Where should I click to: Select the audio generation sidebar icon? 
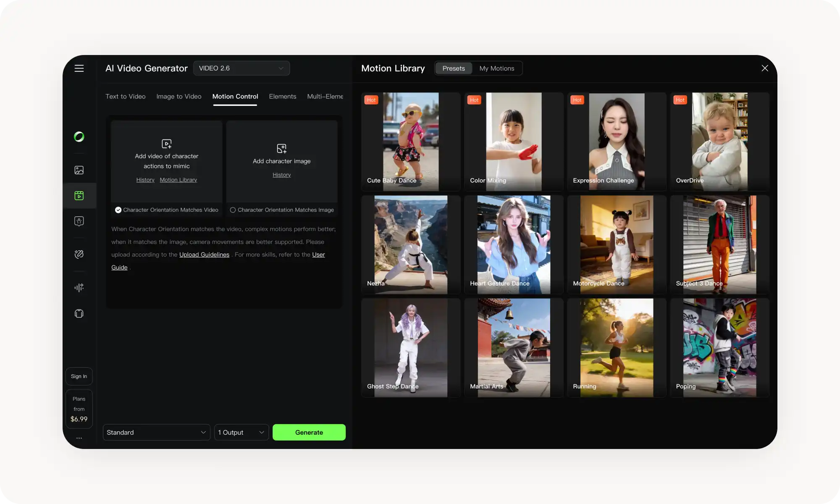click(79, 287)
